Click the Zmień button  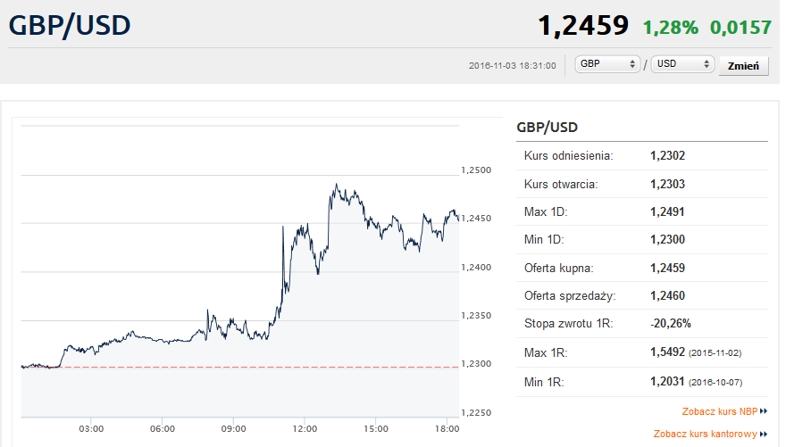point(743,66)
